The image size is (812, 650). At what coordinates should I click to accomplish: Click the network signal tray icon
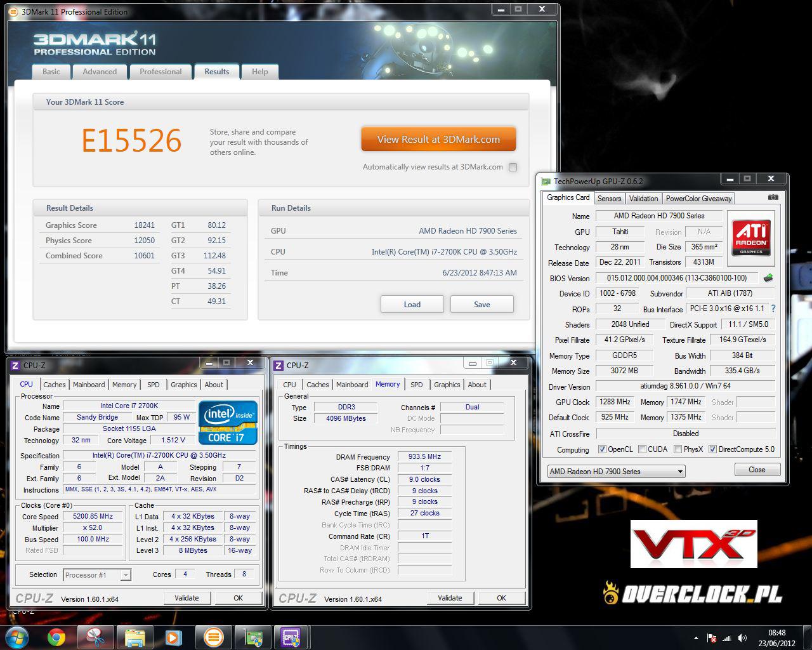[727, 638]
